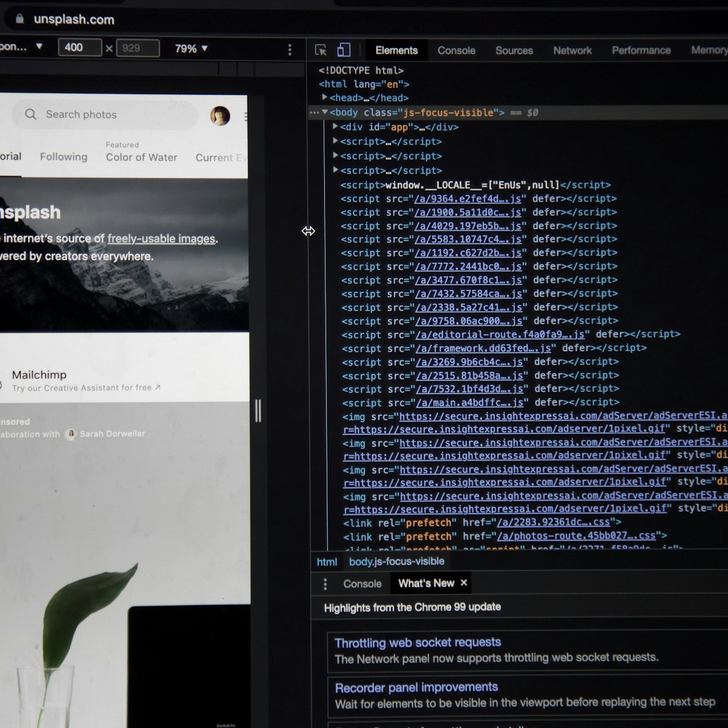Click Sarah Dorweiler's small avatar
Screen dimensions: 728x728
point(71,434)
